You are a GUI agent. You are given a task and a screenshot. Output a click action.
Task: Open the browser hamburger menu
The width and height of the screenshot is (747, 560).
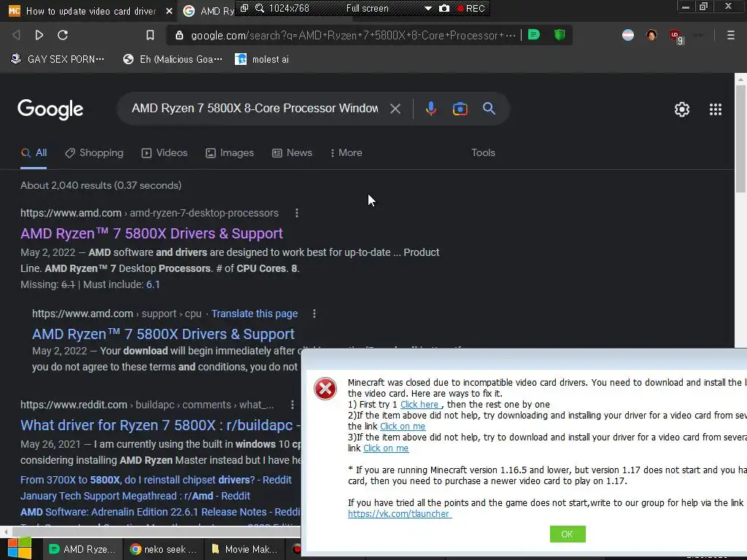pyautogui.click(x=731, y=35)
